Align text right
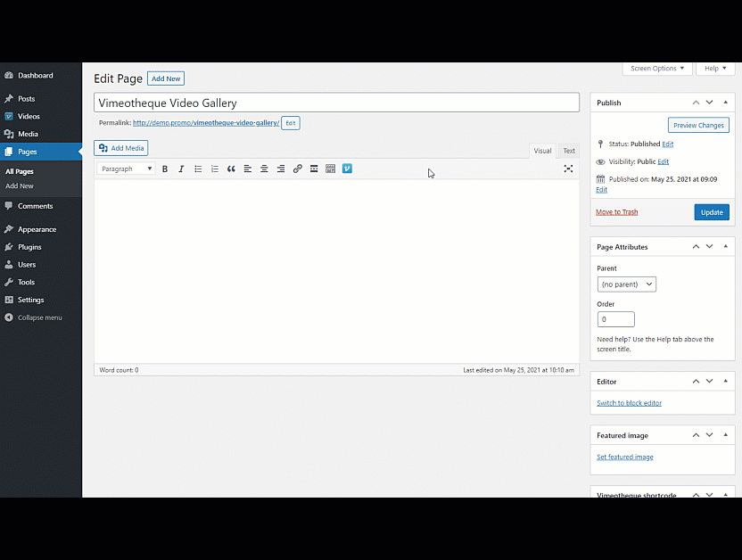 (x=281, y=169)
